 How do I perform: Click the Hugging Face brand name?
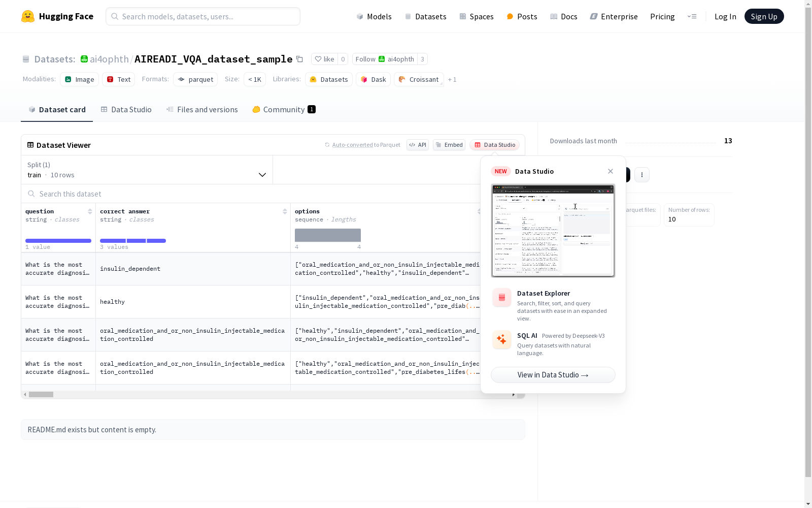click(66, 16)
